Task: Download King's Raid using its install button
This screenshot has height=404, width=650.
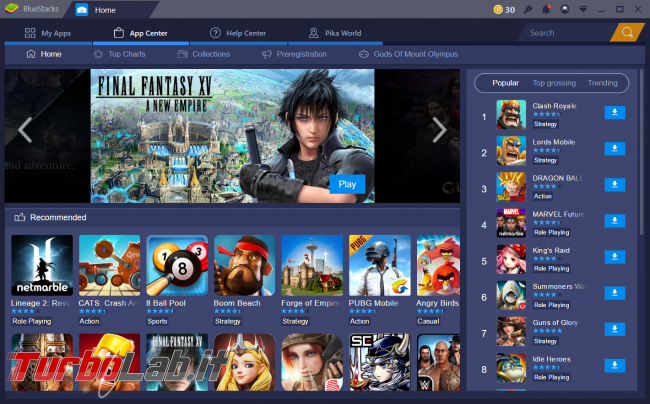Action: pos(615,257)
